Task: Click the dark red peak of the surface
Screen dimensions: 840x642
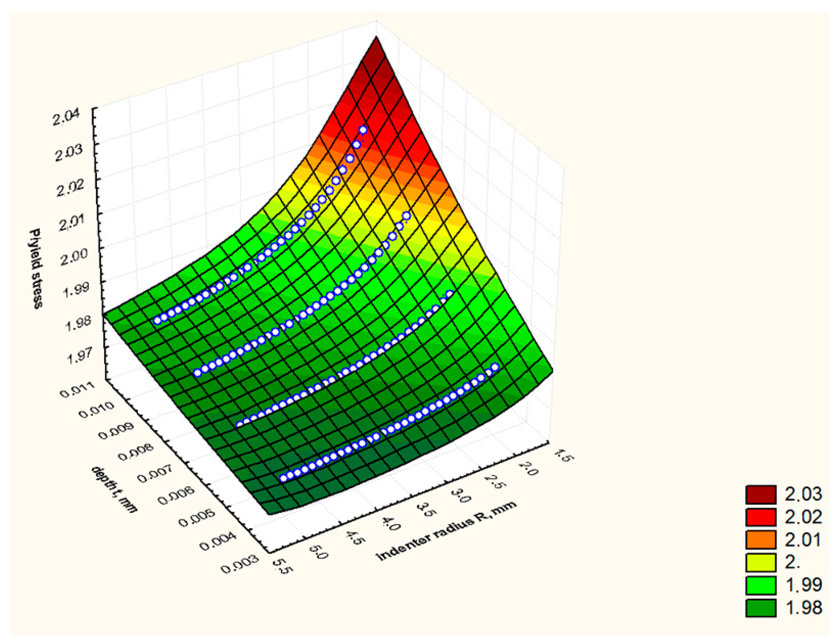Action: (376, 57)
